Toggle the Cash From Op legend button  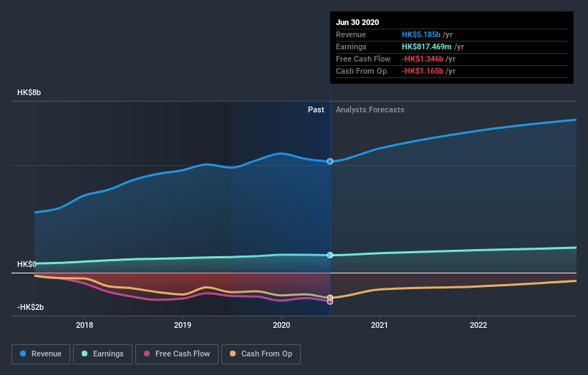[261, 354]
